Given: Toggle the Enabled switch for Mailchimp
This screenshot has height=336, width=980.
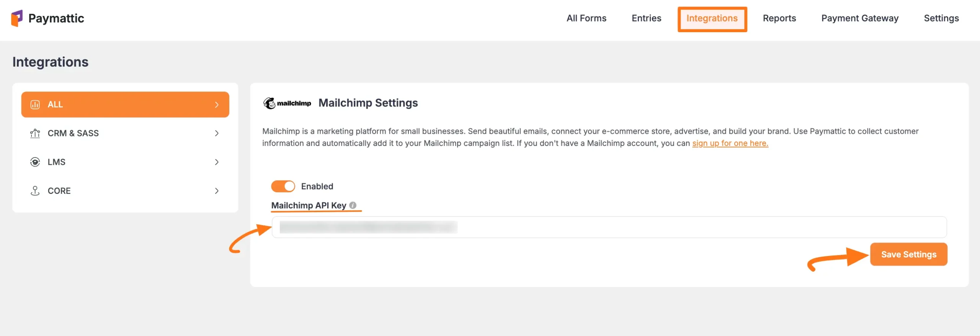Looking at the screenshot, I should point(283,186).
